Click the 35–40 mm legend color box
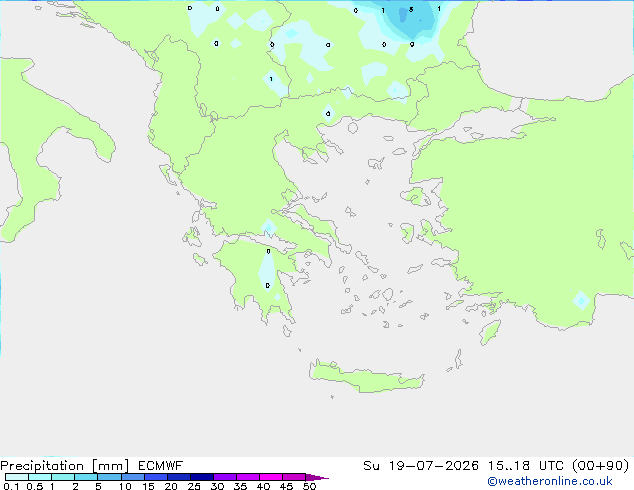634x490 pixels. pyautogui.click(x=247, y=477)
